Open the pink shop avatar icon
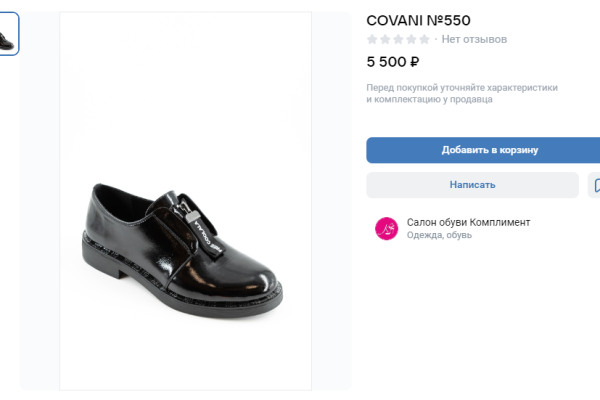Screen dimensions: 600x400 tap(386, 229)
